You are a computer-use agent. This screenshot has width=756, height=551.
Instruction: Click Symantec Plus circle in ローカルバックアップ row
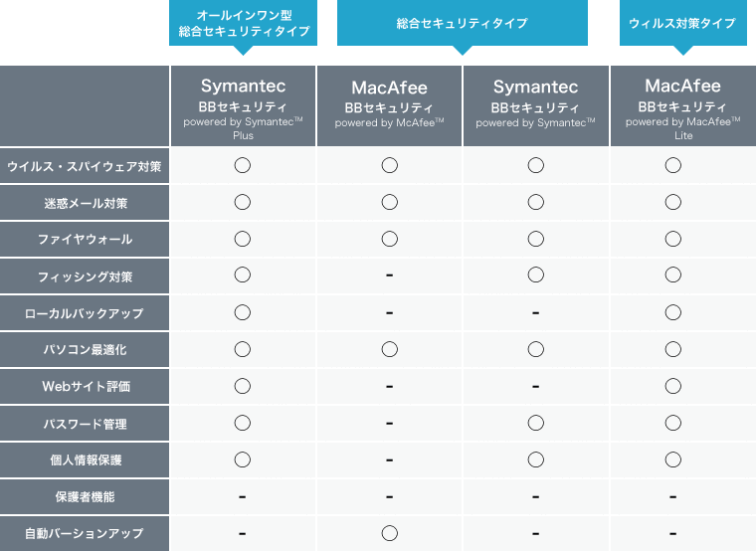(x=242, y=312)
